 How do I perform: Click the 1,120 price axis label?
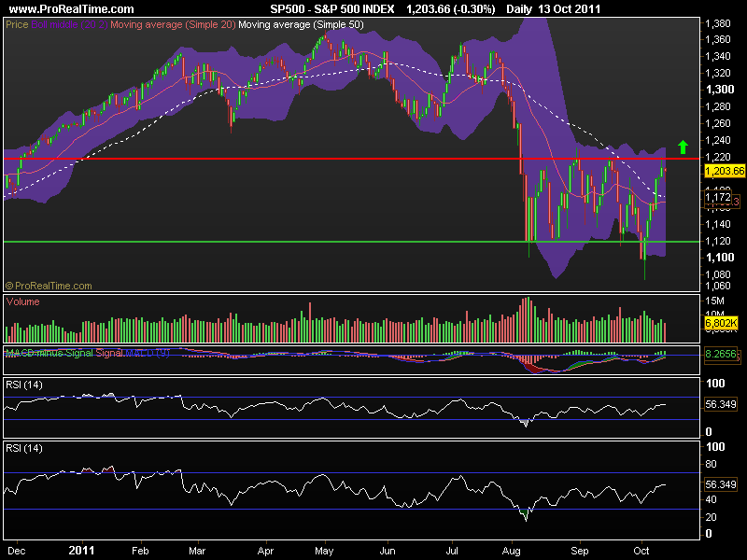(x=718, y=241)
